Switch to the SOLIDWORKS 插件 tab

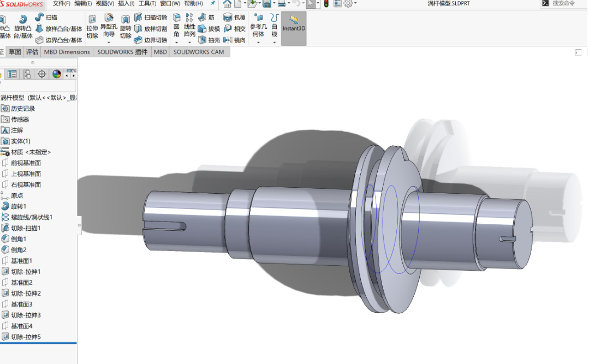[x=122, y=52]
